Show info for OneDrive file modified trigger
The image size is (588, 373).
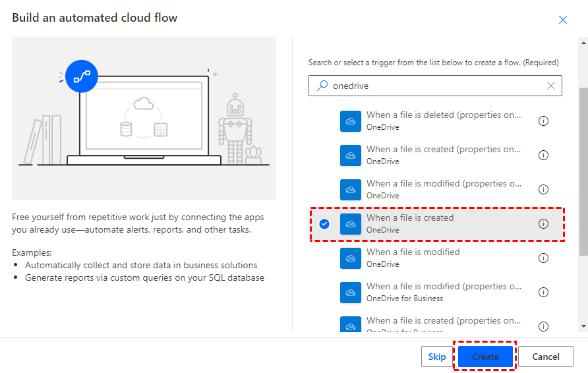(544, 258)
